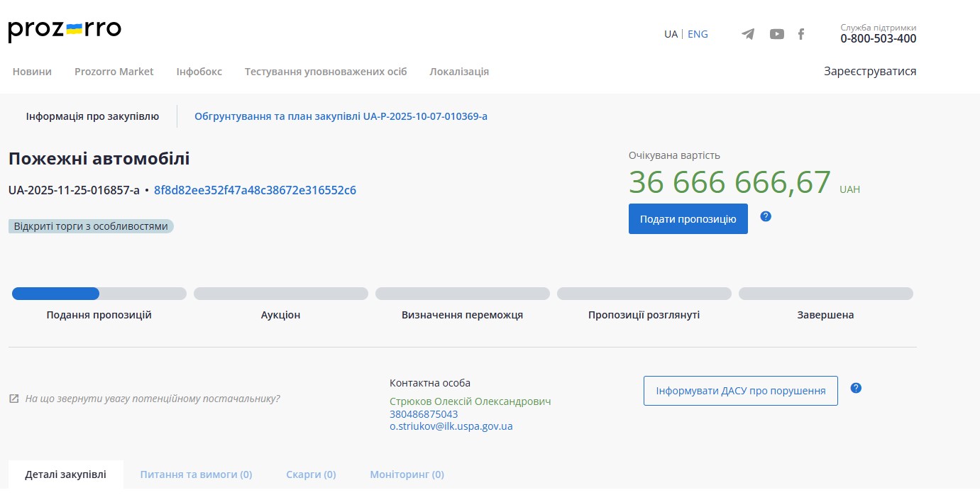Switch to Питання та вимоги tab
The image size is (980, 500).
[196, 474]
